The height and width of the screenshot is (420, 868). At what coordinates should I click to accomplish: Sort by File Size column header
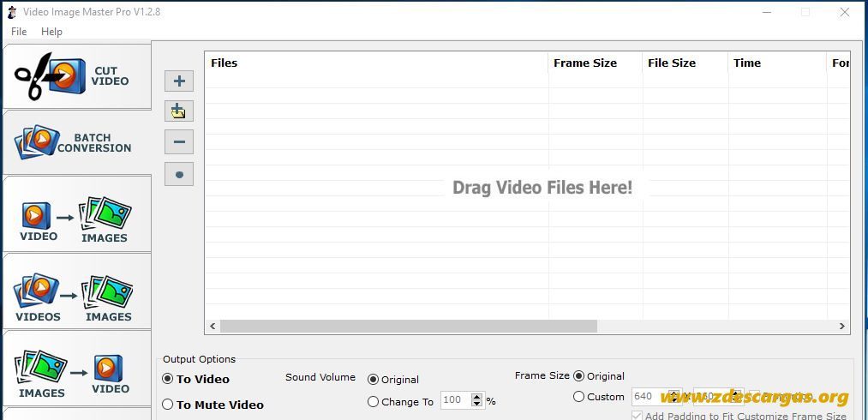point(685,63)
